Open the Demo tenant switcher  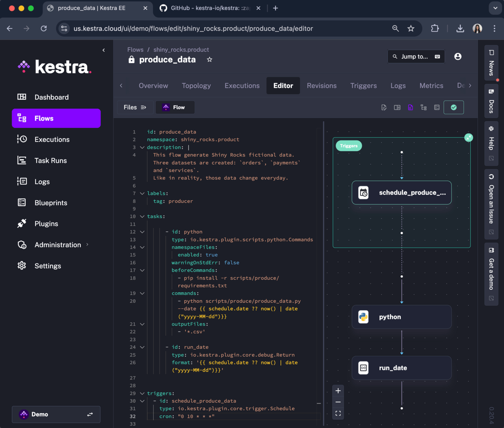pos(56,414)
